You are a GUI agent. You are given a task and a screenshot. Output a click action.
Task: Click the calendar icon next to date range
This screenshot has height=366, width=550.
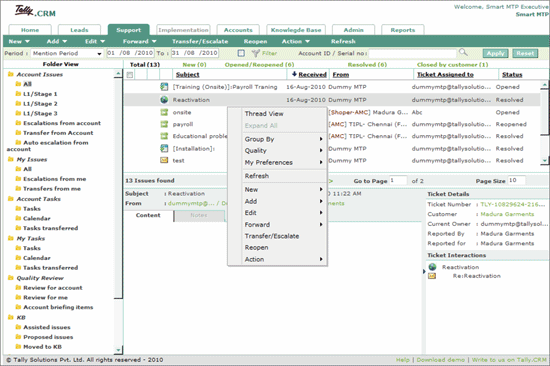pos(241,53)
